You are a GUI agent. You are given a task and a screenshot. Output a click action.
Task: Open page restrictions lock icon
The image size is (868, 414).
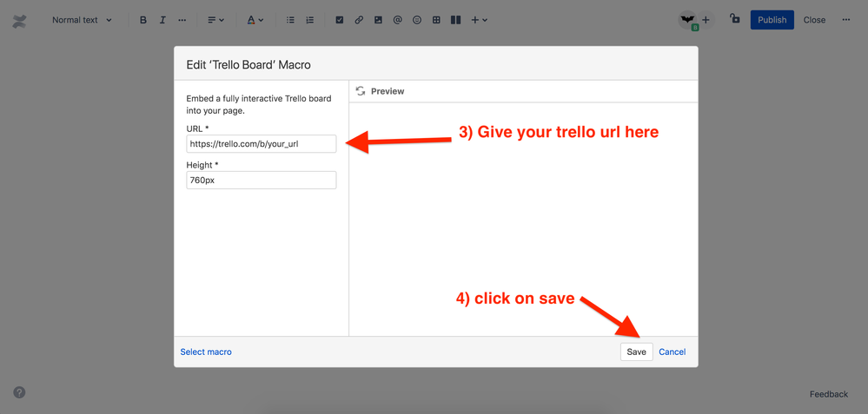pos(734,19)
